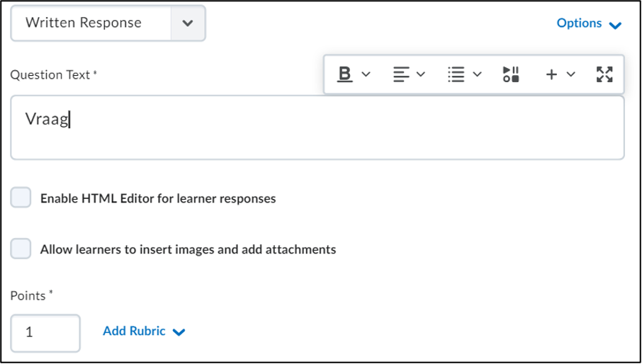The image size is (642, 364).
Task: Open the text alignment options
Action: [x=401, y=74]
